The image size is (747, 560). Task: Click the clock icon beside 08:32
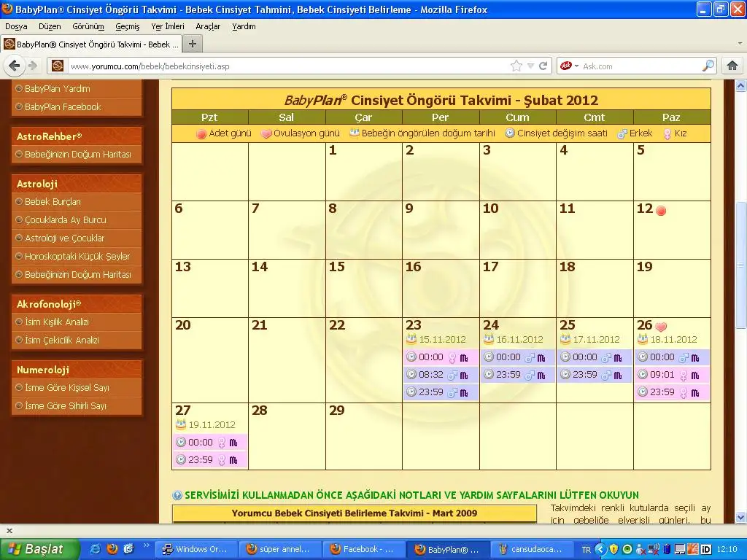[x=411, y=375]
